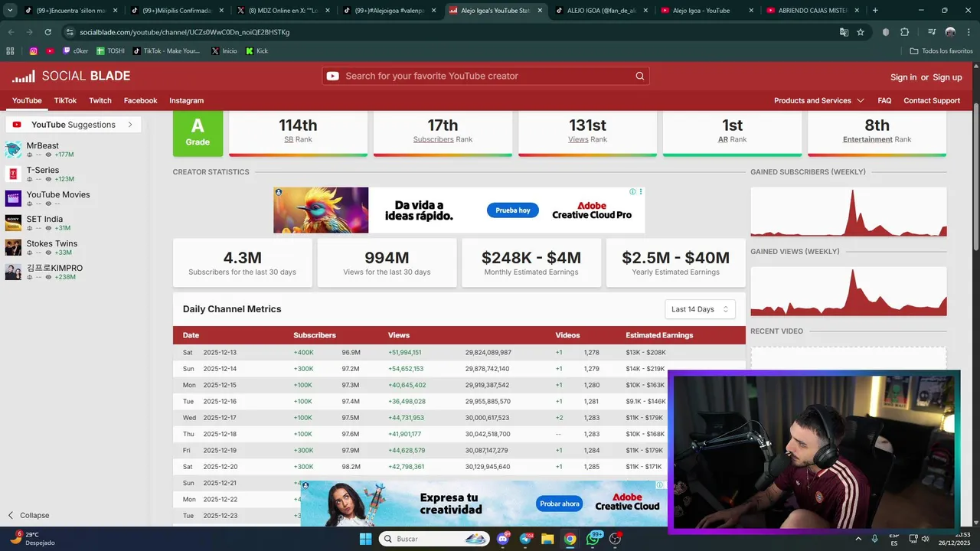This screenshot has width=980, height=551.
Task: Open the TOSHI bookmark
Action: pos(110,51)
